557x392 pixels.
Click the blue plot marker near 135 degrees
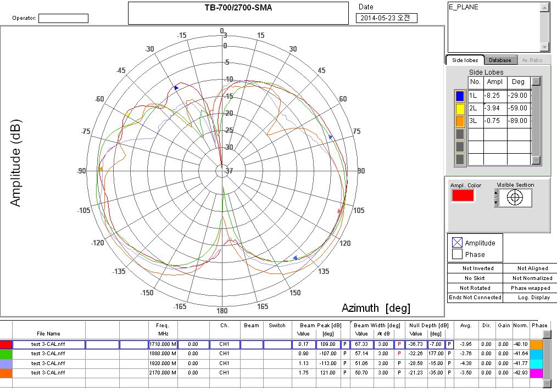pyautogui.click(x=295, y=257)
